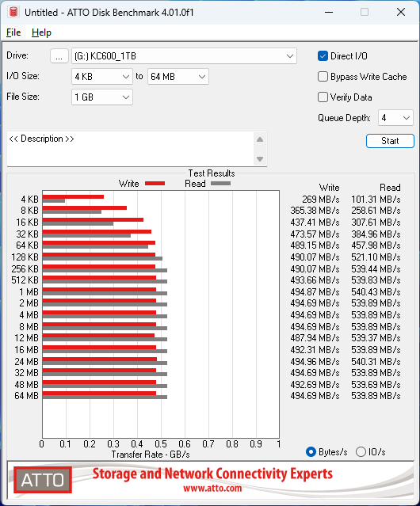Screen dimensions: 420x506
Task: Uncheck the Direct I/O checkbox
Action: (323, 56)
